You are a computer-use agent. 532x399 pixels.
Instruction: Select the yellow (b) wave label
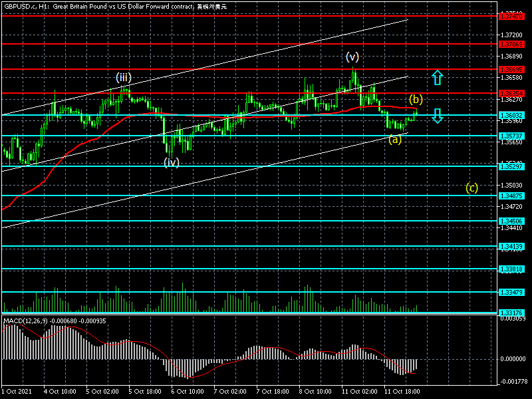click(416, 99)
